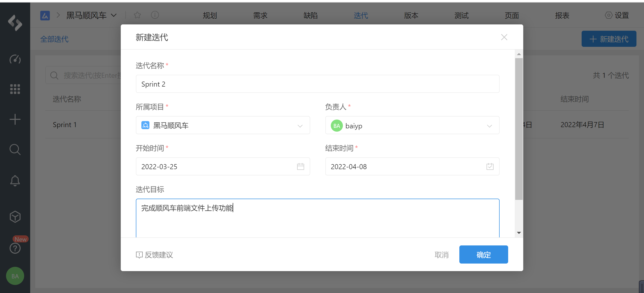This screenshot has width=644, height=293.
Task: Switch to the 报表 tab
Action: pos(562,16)
